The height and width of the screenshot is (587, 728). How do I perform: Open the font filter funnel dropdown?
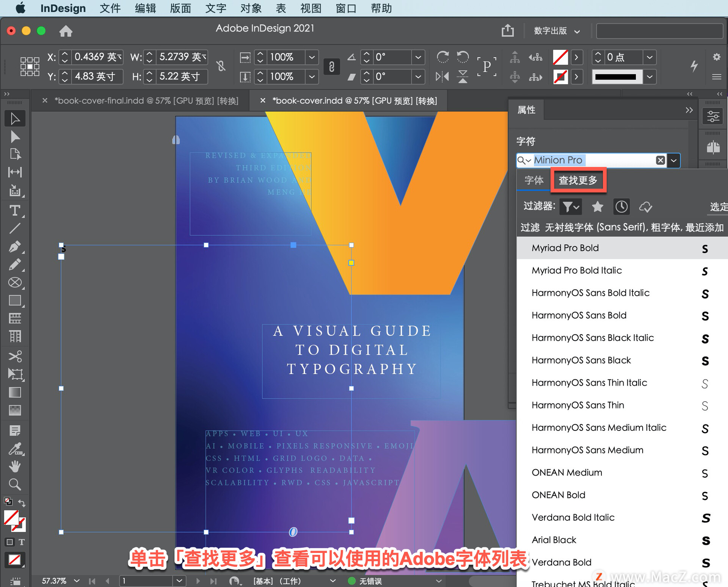pyautogui.click(x=571, y=207)
